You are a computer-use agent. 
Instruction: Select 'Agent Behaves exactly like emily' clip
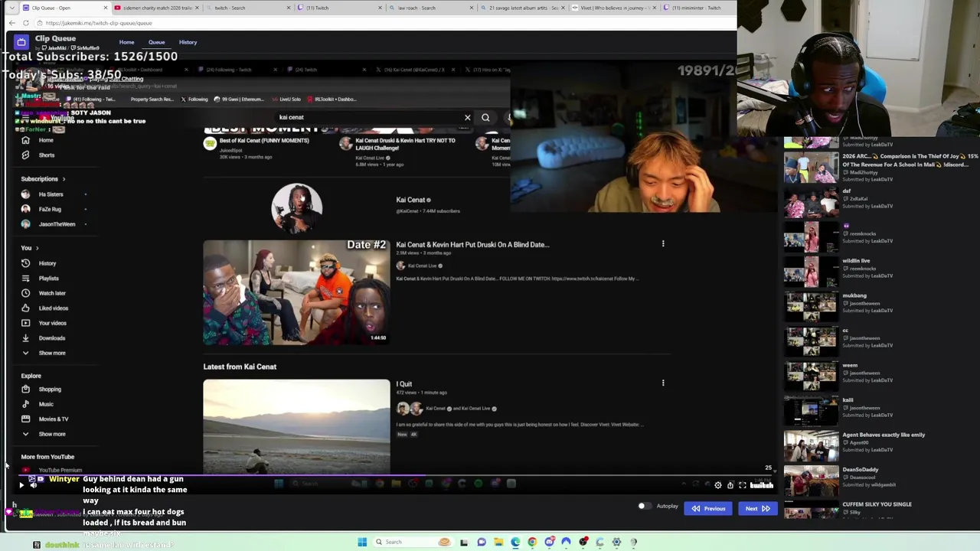(880, 445)
